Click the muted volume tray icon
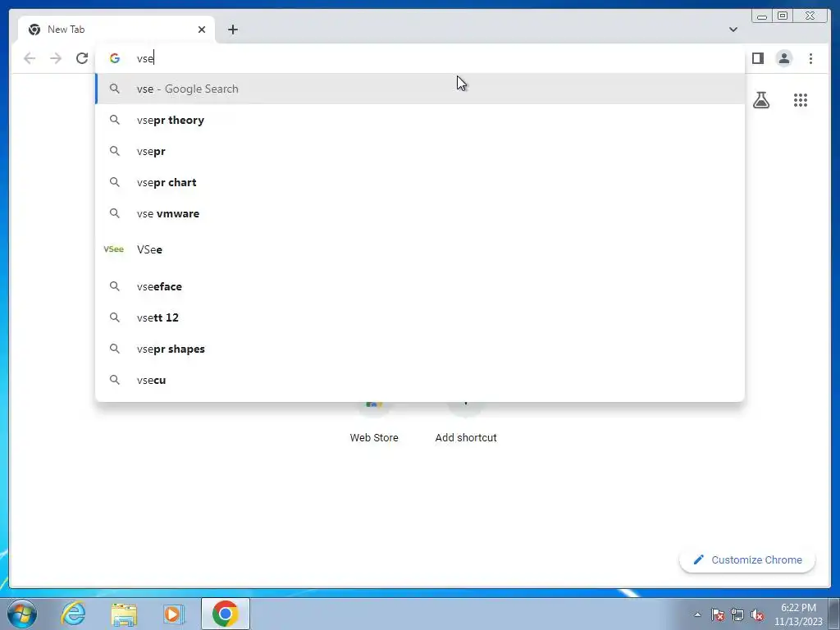 pos(757,614)
